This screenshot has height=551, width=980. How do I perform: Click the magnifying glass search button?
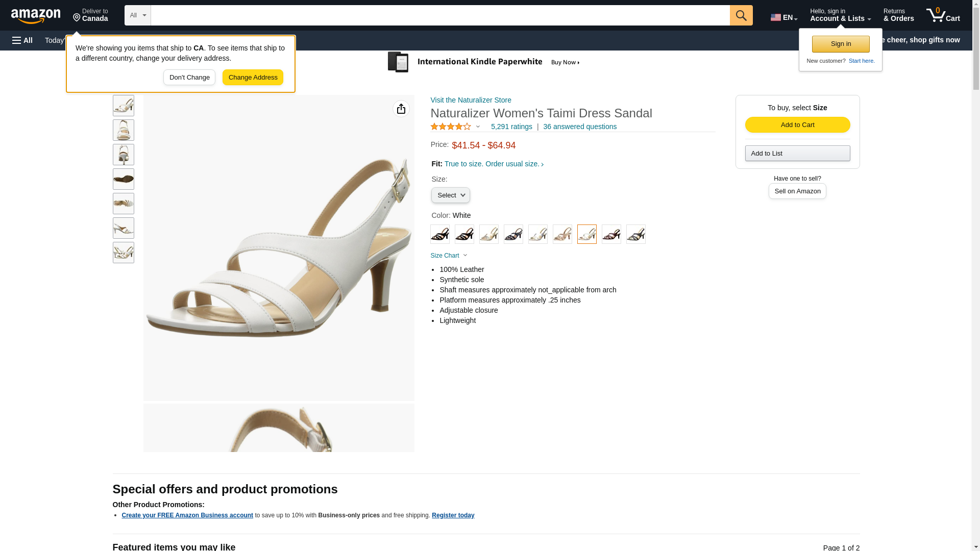click(741, 15)
